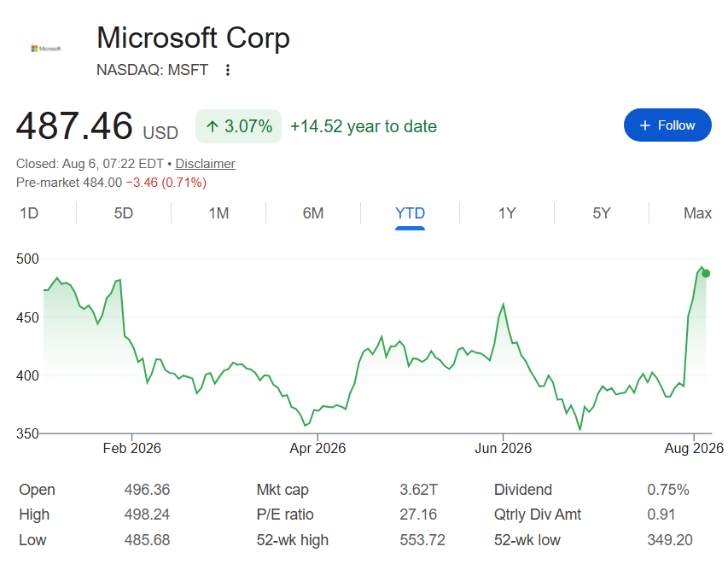
Task: Click the green up-arrow 3.07% badge
Action: click(x=239, y=126)
